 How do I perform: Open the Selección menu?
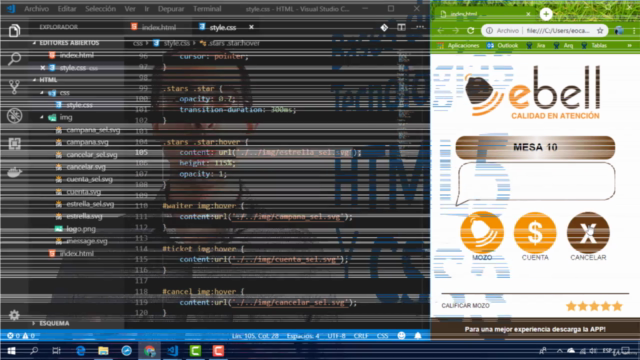click(x=100, y=9)
